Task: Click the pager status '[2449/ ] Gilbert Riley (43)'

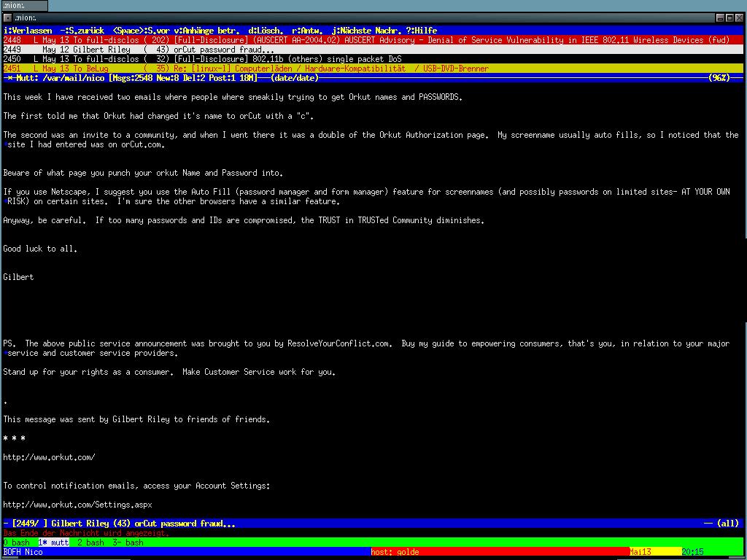Action: tap(67, 524)
